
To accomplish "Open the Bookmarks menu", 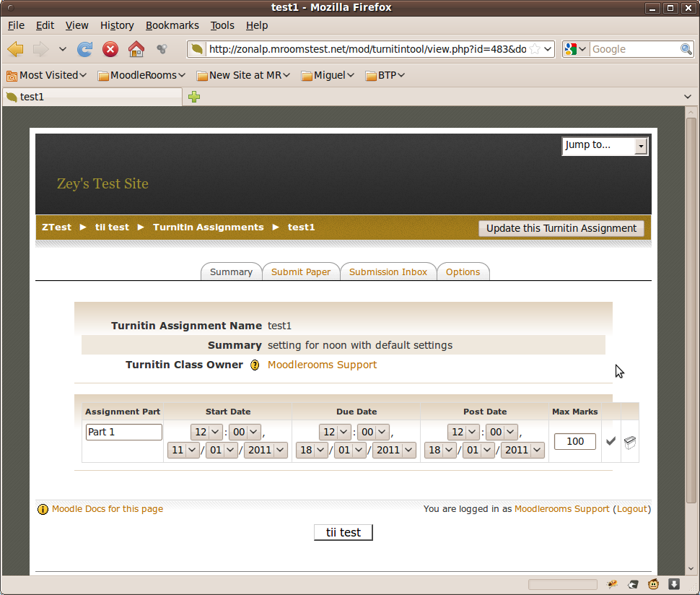I will tap(172, 25).
